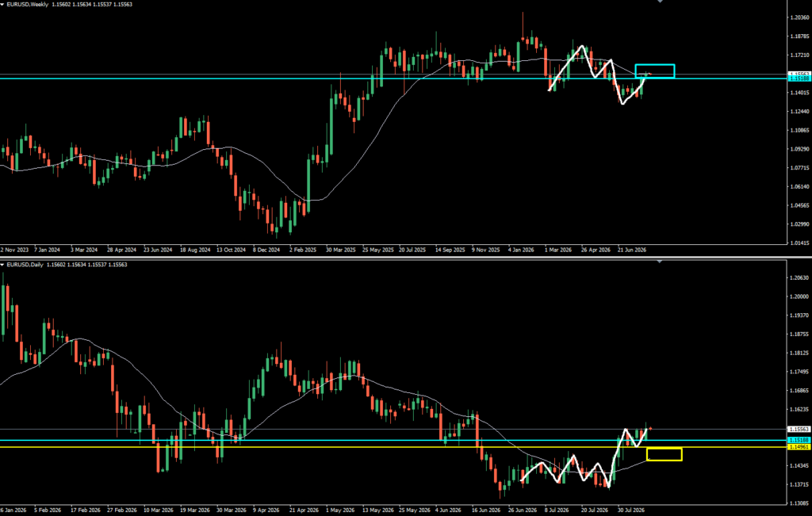This screenshot has height=516, width=812.
Task: Click the 9 Nov 2025 date label
Action: [x=486, y=250]
